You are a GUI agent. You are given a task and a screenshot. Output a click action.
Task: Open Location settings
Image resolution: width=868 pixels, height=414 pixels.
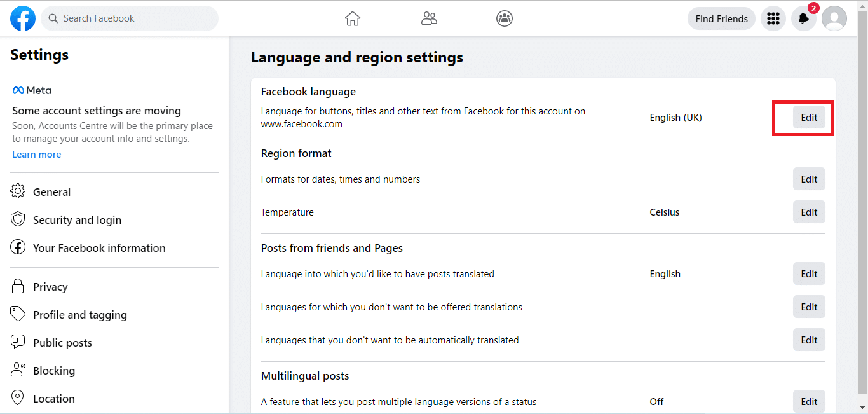[114, 399]
